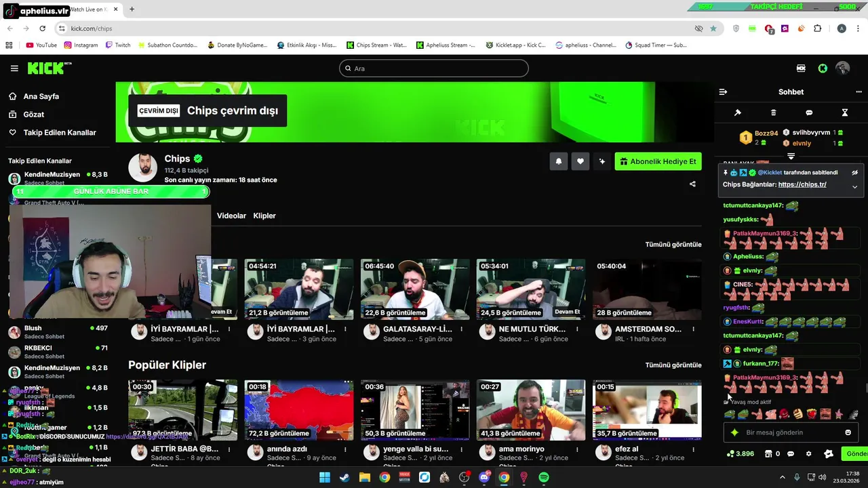Click Tümünü görüntüle for Popüler Klipler
The width and height of the screenshot is (868, 488).
pos(673,365)
